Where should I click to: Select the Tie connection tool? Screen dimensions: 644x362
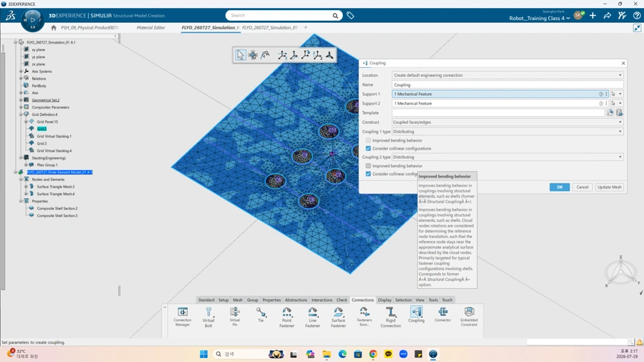261,315
